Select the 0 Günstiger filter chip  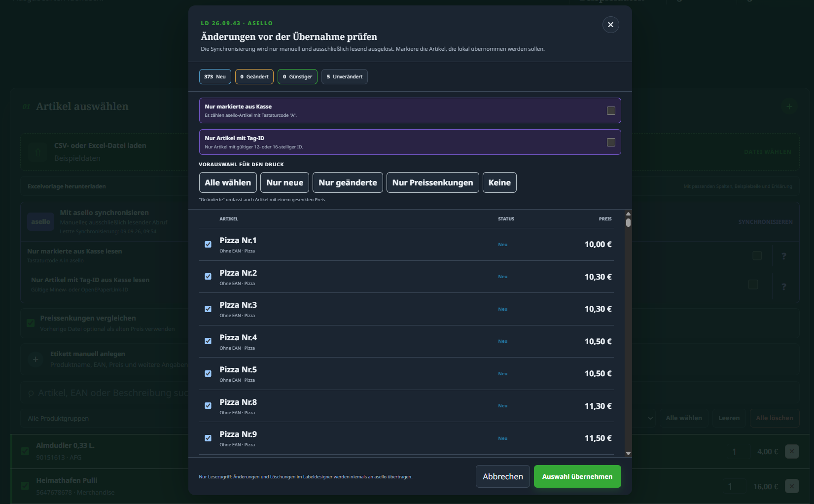coord(297,76)
